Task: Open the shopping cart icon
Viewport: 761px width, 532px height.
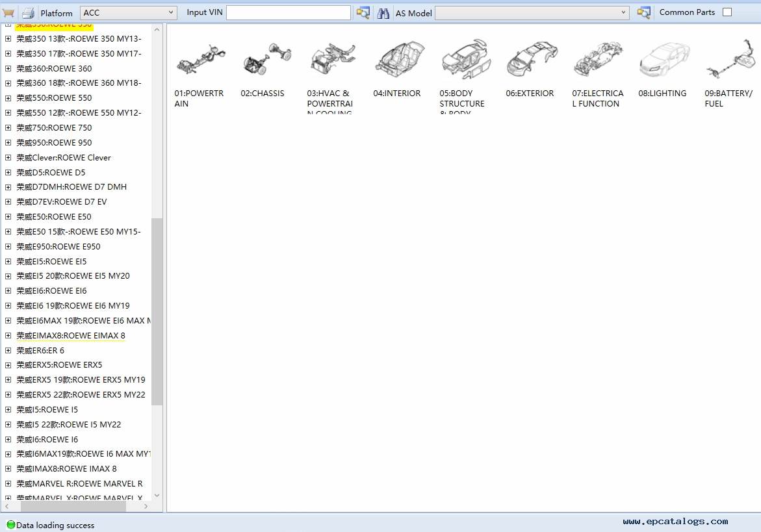Action: 8,13
